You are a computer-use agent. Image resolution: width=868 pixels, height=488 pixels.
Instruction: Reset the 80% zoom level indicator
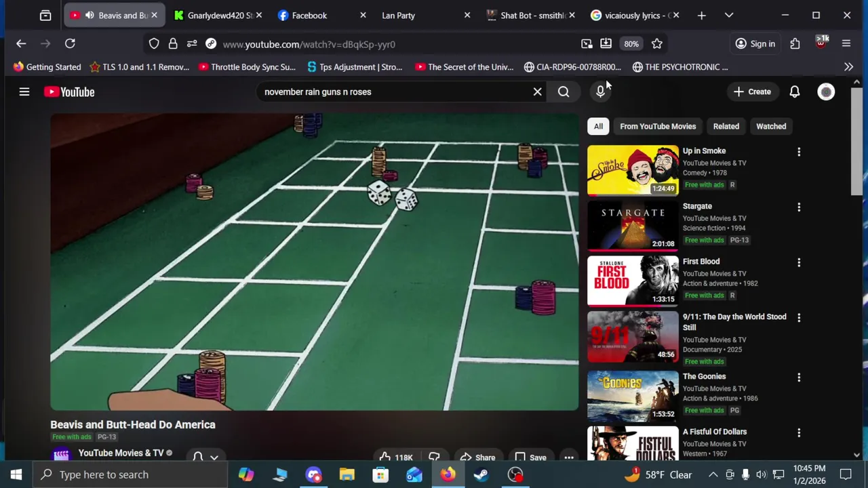coord(631,44)
